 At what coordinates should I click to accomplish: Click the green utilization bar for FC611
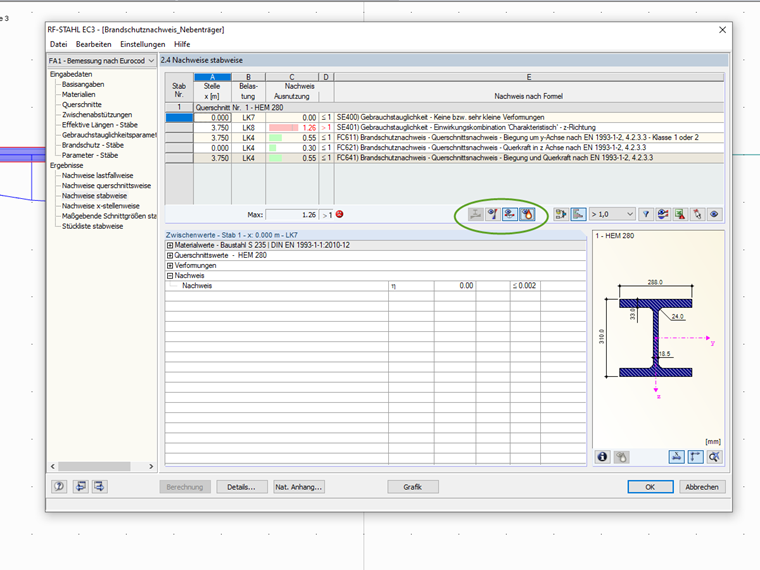[x=275, y=138]
